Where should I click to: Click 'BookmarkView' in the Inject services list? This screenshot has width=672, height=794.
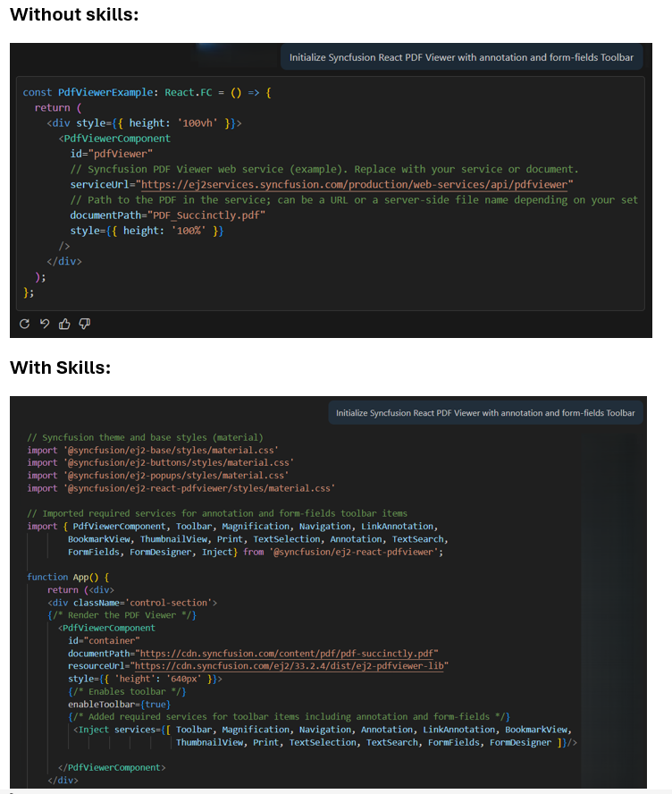536,730
